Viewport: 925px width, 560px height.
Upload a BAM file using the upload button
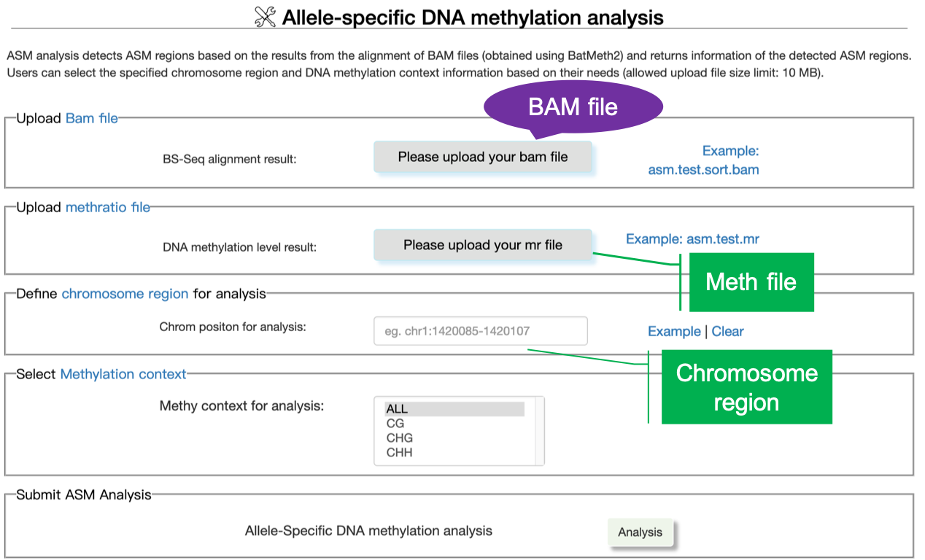tap(483, 156)
